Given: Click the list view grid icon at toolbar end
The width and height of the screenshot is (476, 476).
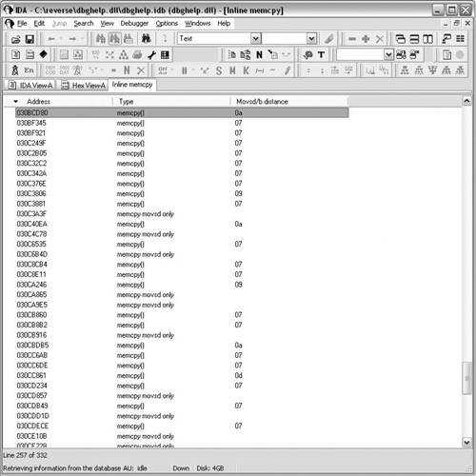Looking at the screenshot, I should 460,39.
